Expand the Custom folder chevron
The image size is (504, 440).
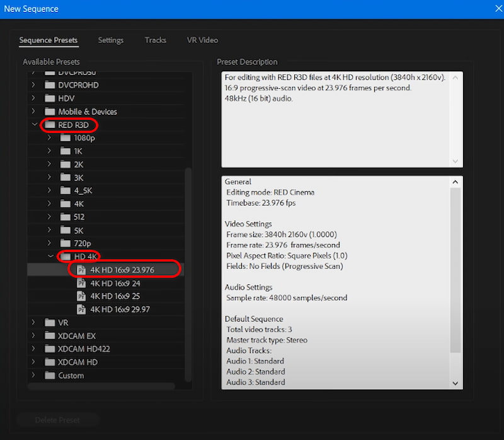tap(33, 375)
